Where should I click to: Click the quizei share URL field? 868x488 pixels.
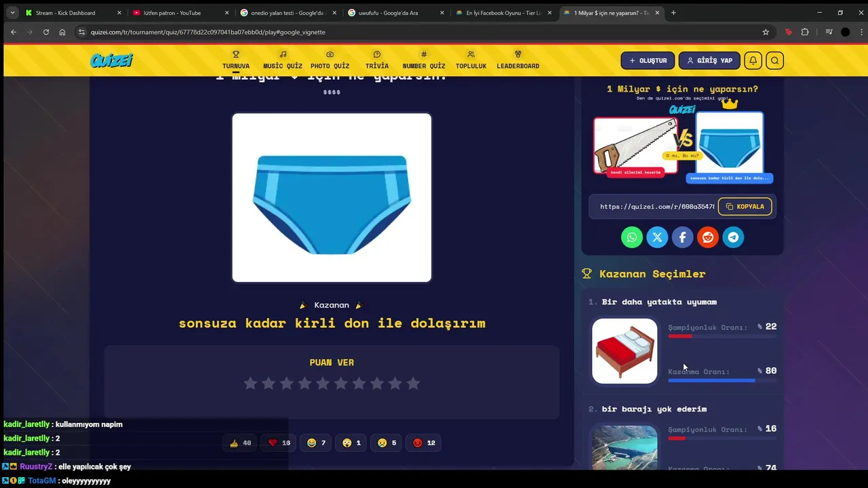coord(656,207)
